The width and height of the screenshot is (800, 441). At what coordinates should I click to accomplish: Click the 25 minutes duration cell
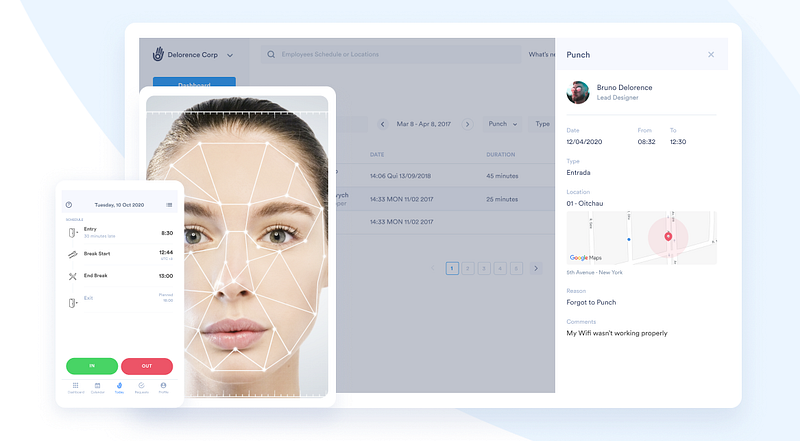[502, 199]
